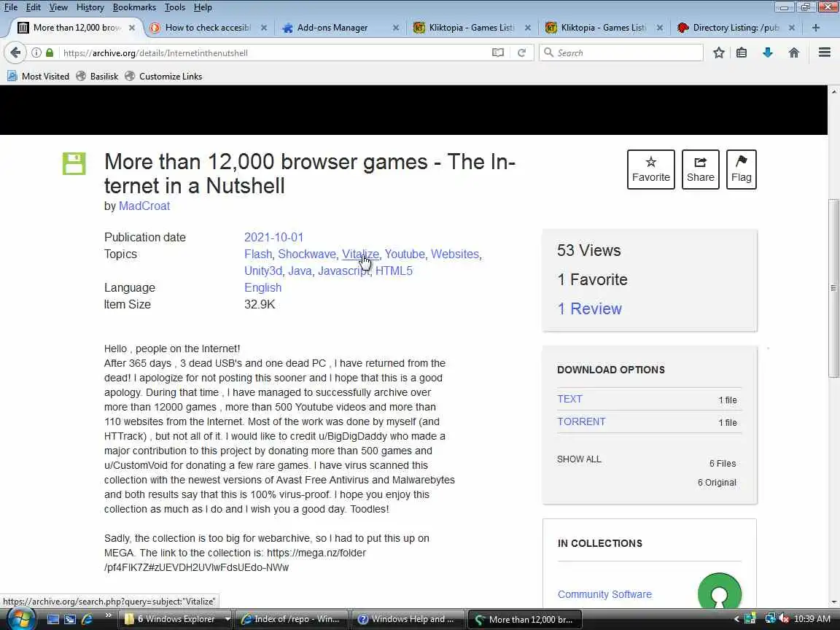Open the 1 Review link
This screenshot has width=840, height=630.
(589, 308)
